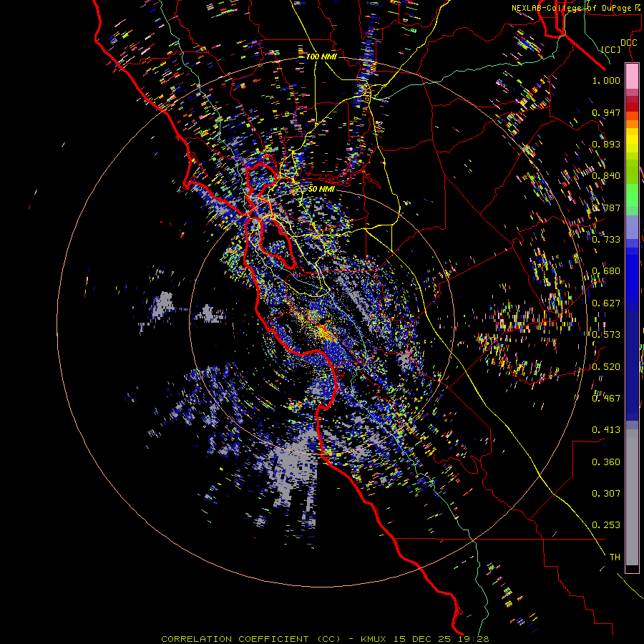
Task: Click the 15 DEC 25 date stamp
Action: 423,639
